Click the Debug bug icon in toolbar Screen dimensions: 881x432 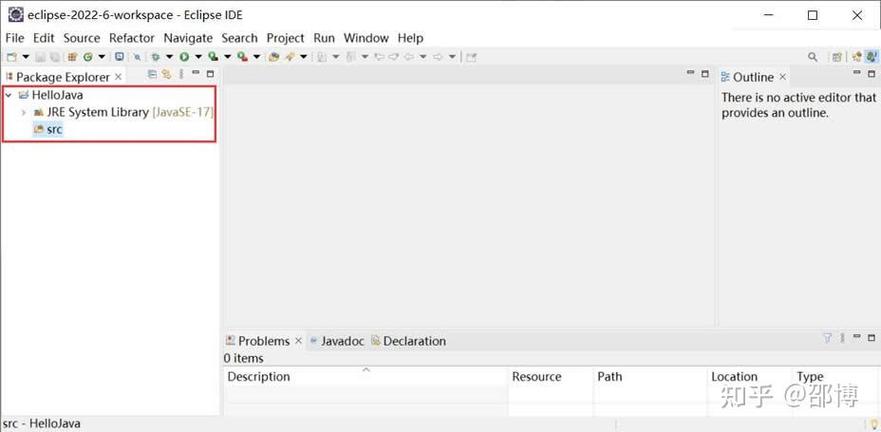tap(155, 57)
